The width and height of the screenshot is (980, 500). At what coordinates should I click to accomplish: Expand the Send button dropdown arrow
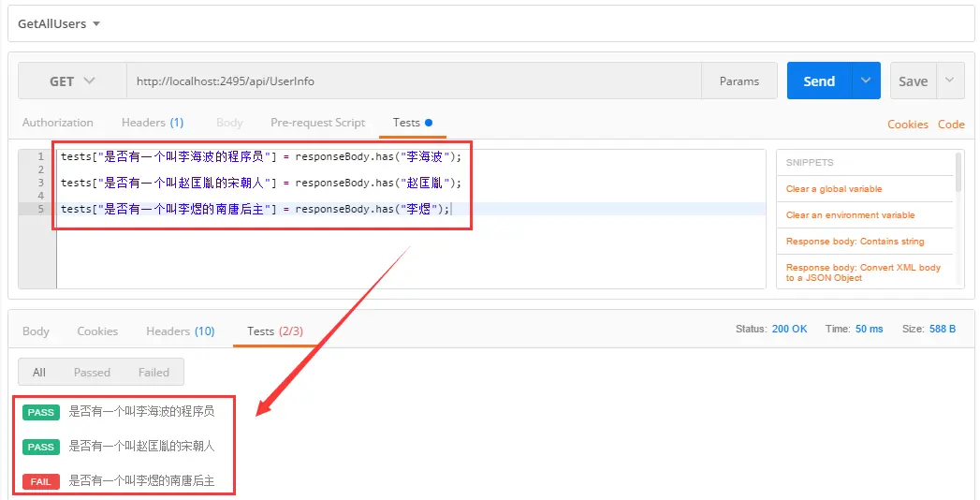coord(866,81)
